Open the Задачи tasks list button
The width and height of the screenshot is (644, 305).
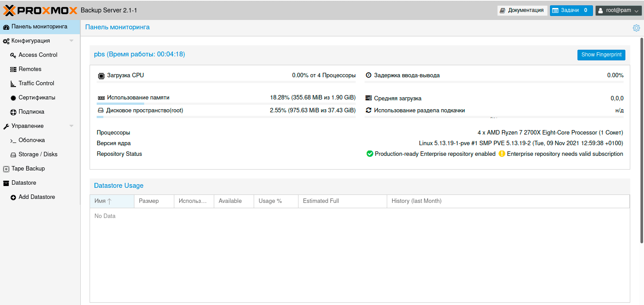tap(571, 10)
